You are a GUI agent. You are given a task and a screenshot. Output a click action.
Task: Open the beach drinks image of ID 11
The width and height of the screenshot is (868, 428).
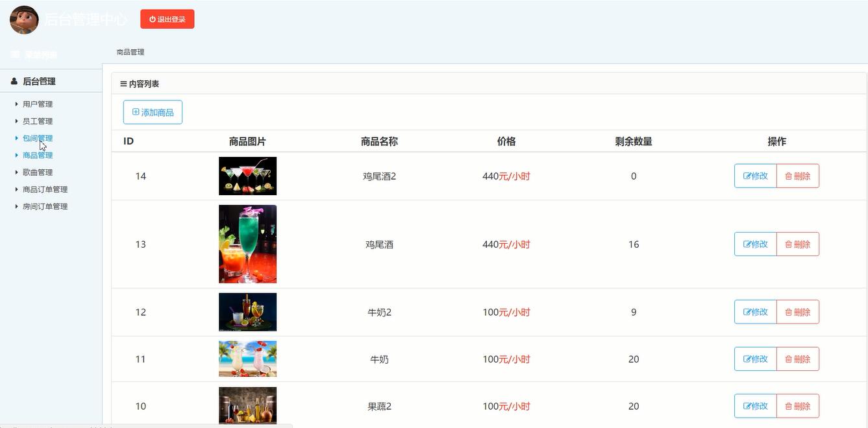point(247,359)
